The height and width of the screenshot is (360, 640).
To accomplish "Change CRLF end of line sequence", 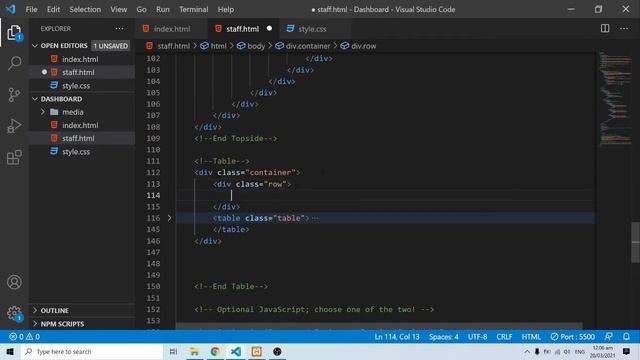I will [x=504, y=337].
